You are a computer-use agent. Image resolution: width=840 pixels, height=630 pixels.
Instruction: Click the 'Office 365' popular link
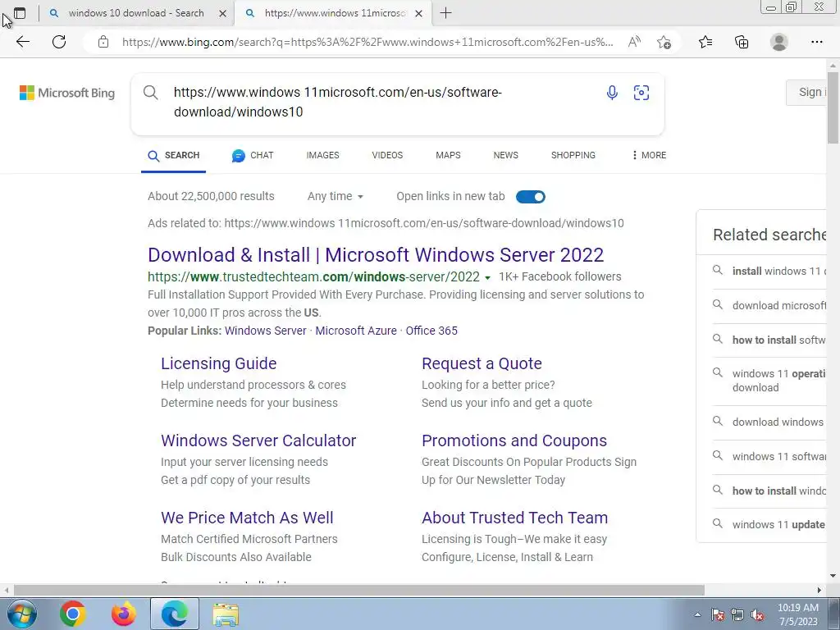pyautogui.click(x=431, y=331)
